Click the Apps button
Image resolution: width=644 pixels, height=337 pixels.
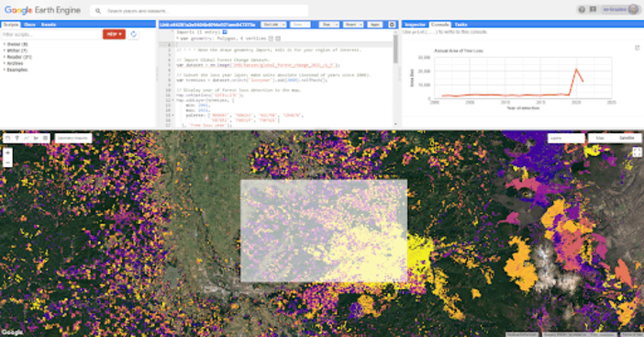tap(375, 25)
